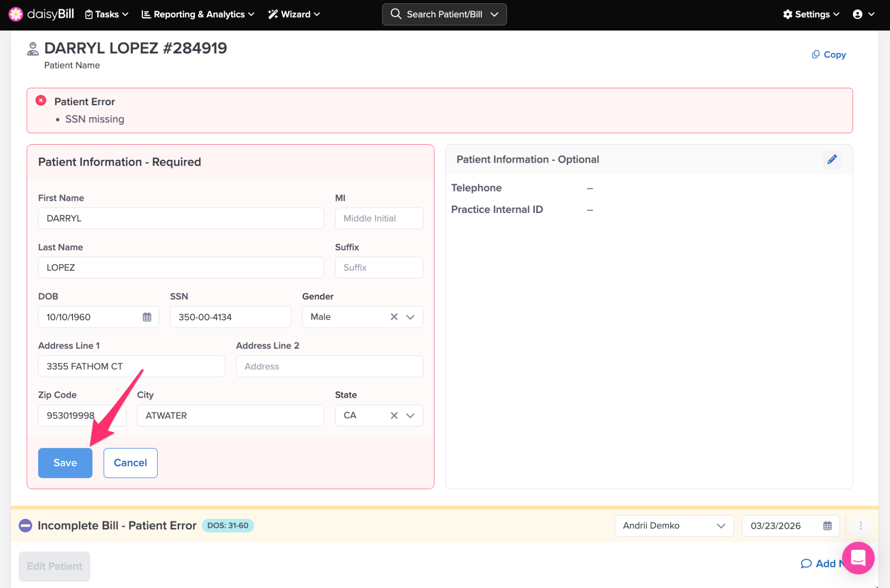890x588 pixels.
Task: Click the three-dot bill options icon
Action: click(x=860, y=526)
